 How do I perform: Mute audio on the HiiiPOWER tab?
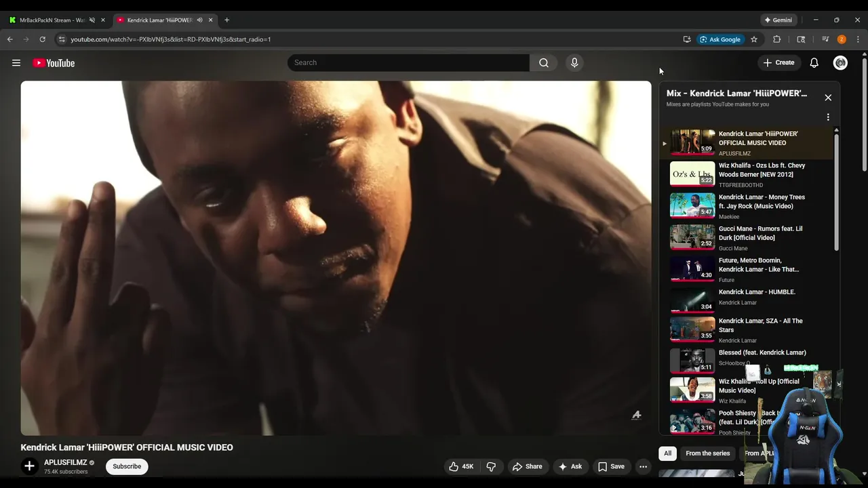click(199, 20)
